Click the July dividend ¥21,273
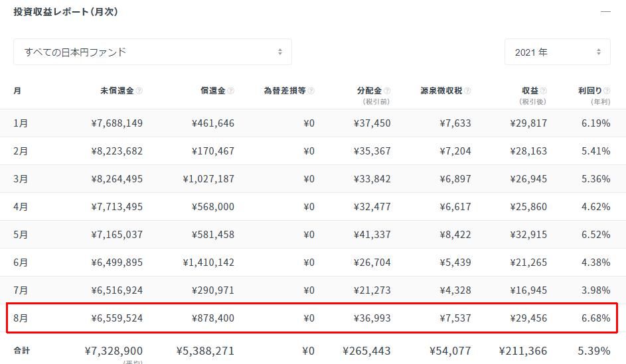This screenshot has width=626, height=364. pos(372,290)
